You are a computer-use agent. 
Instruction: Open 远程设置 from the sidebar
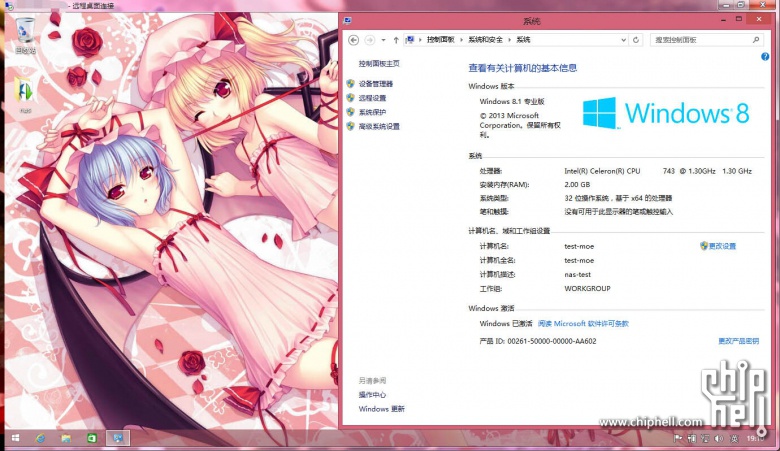point(372,98)
